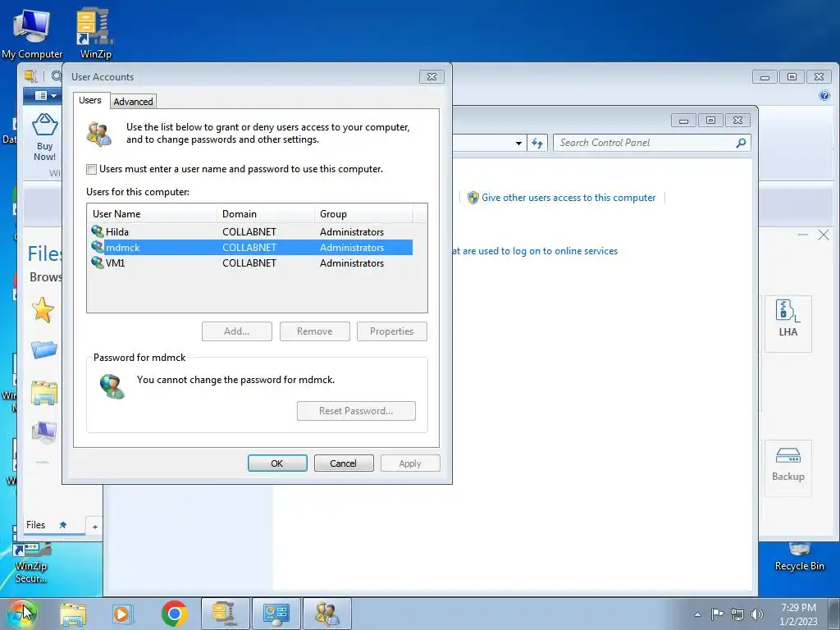Click the Remove button
Viewport: 840px width, 630px height.
coord(314,331)
